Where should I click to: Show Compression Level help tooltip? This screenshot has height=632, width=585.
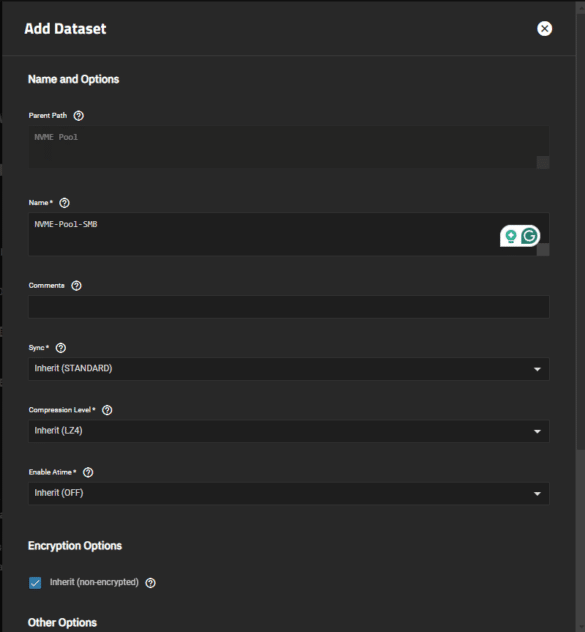[107, 410]
